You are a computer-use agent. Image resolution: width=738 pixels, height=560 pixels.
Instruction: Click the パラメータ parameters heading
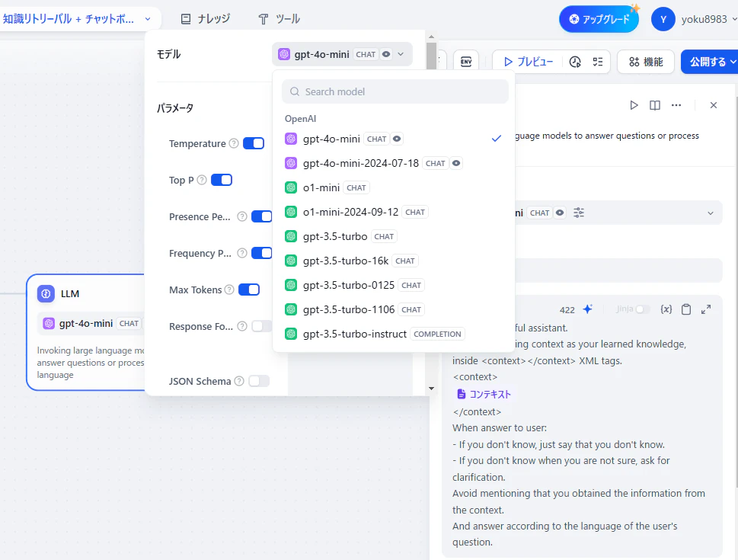pos(175,108)
